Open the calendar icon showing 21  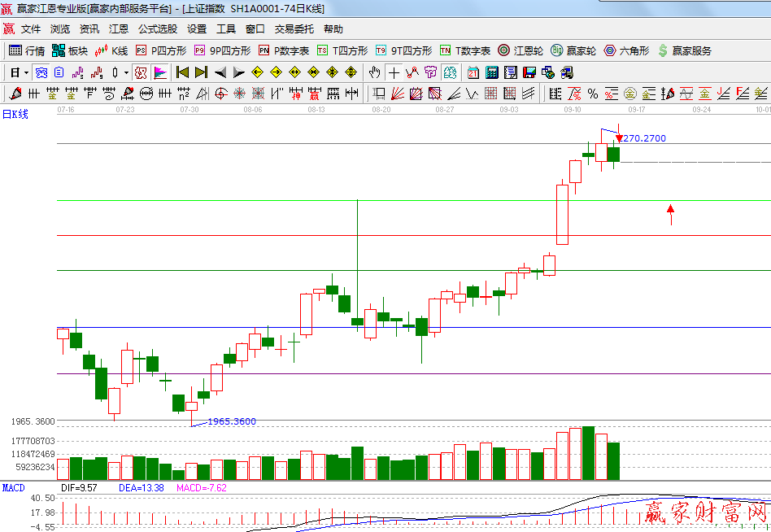tap(473, 72)
